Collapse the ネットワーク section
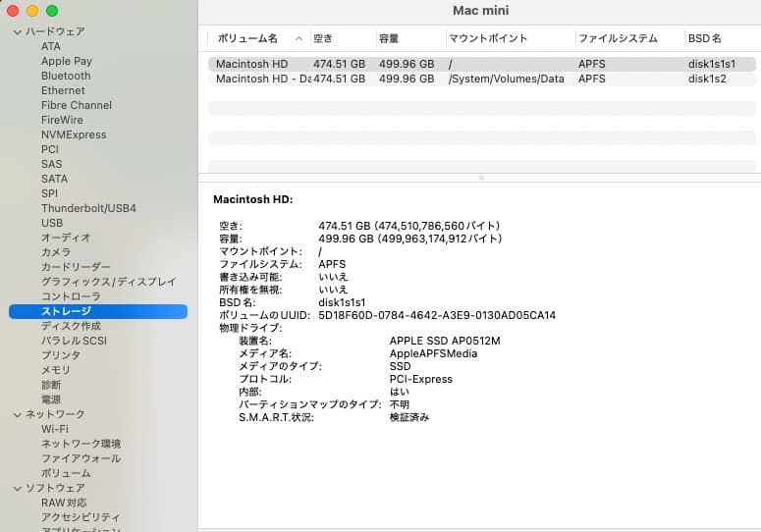Viewport: 761px width, 532px height. (x=18, y=415)
